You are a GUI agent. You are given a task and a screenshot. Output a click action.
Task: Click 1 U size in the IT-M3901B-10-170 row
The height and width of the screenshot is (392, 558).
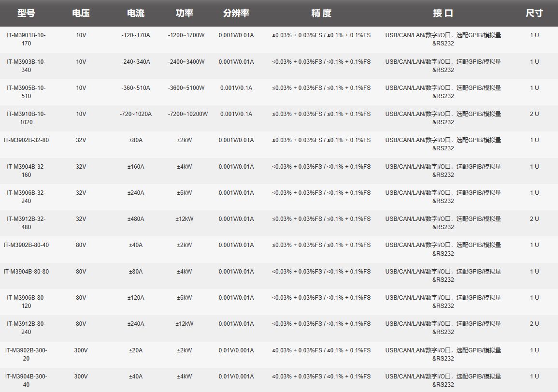point(534,35)
